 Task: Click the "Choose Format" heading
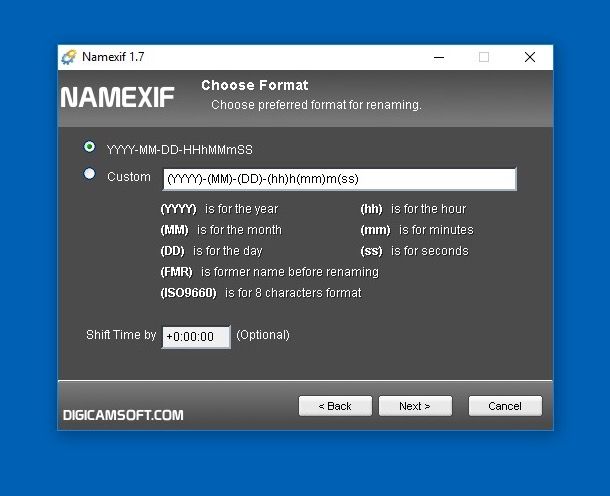tap(255, 85)
